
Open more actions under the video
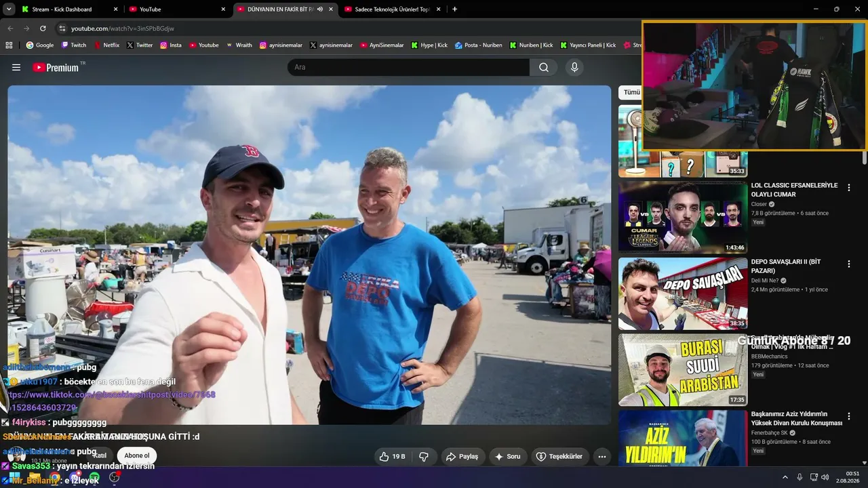601,457
